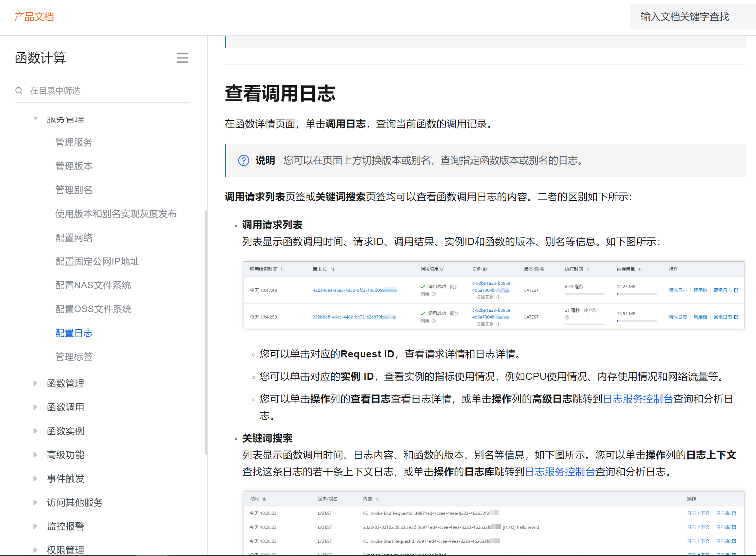Click help icon beside 调用 in 10:46:58 row

coord(434,321)
